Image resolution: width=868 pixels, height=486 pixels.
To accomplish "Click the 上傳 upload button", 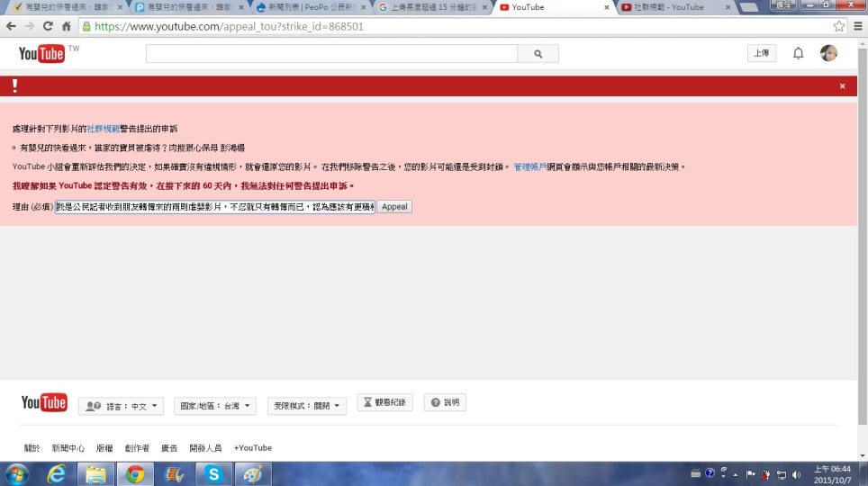I will click(x=762, y=54).
